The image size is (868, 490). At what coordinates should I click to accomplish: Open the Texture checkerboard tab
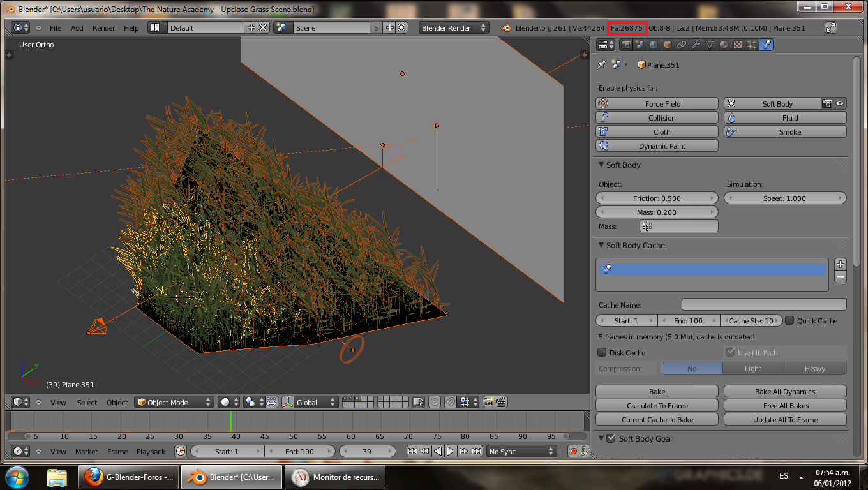point(738,45)
